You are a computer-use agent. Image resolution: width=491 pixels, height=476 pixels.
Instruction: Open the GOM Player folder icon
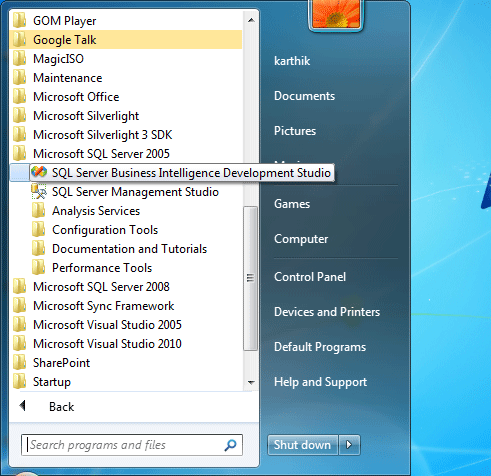click(19, 21)
